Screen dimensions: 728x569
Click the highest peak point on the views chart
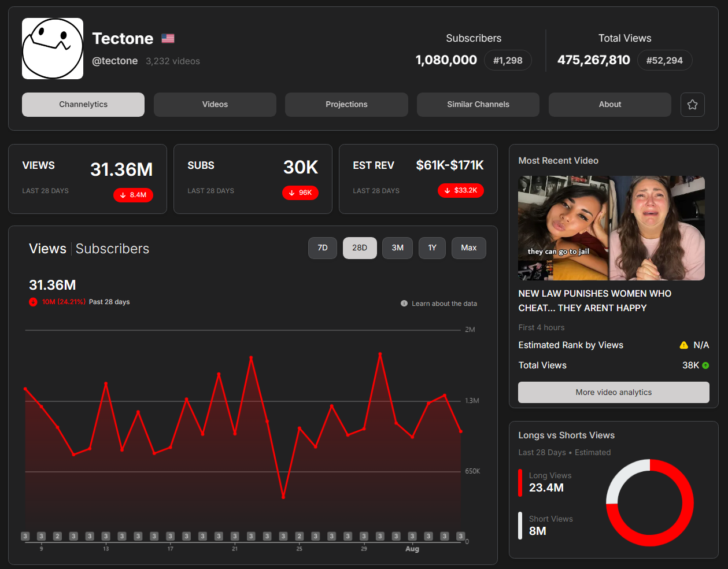380,353
